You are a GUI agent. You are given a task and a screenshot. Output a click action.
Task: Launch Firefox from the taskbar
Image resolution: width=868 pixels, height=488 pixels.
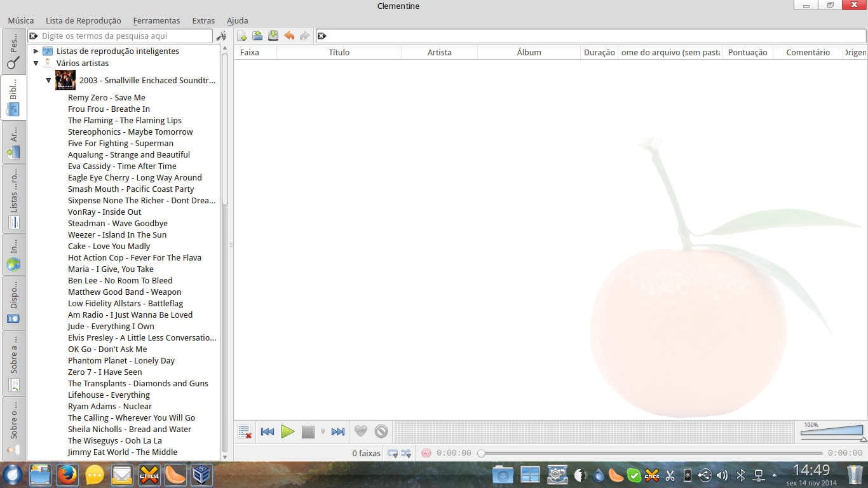click(67, 475)
